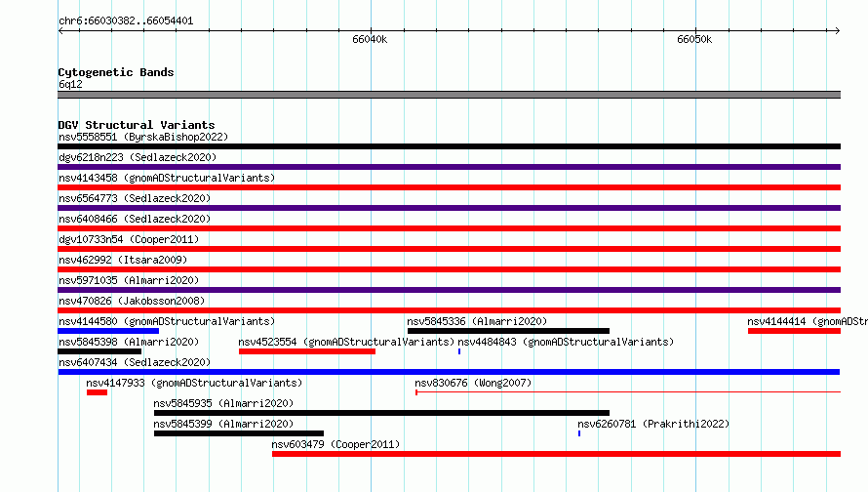Click the nsv5558551 (ByrskaBishop2022) variant label
The width and height of the screenshot is (868, 492).
(143, 137)
